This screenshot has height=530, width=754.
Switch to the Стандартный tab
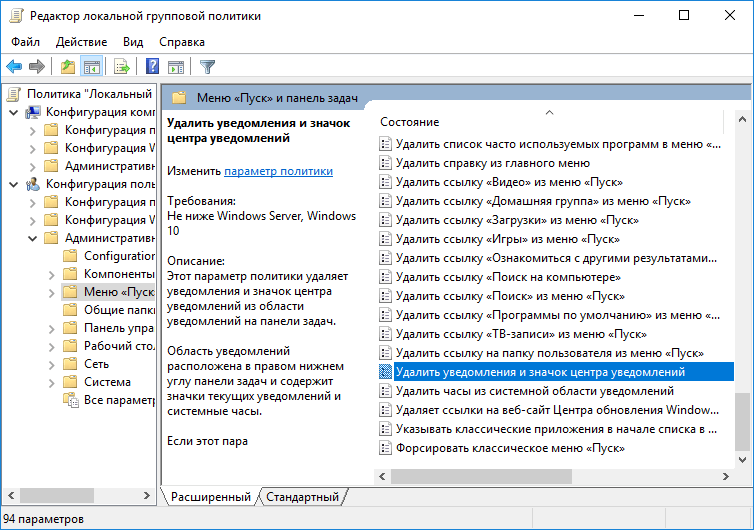point(302,497)
